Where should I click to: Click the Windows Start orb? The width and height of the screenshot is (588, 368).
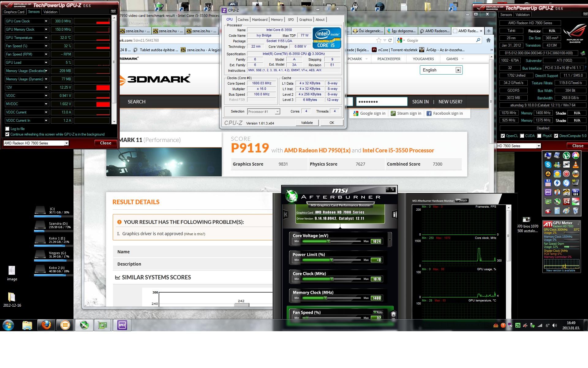(x=8, y=325)
